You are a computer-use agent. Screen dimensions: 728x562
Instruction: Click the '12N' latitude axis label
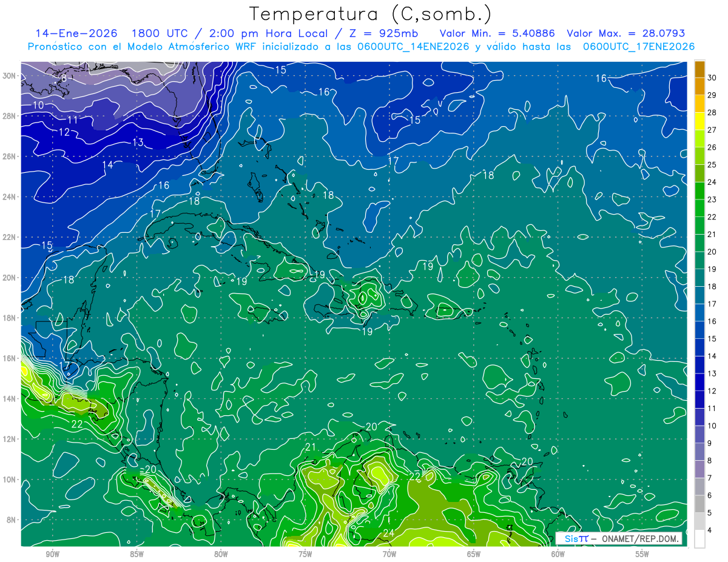(x=8, y=439)
